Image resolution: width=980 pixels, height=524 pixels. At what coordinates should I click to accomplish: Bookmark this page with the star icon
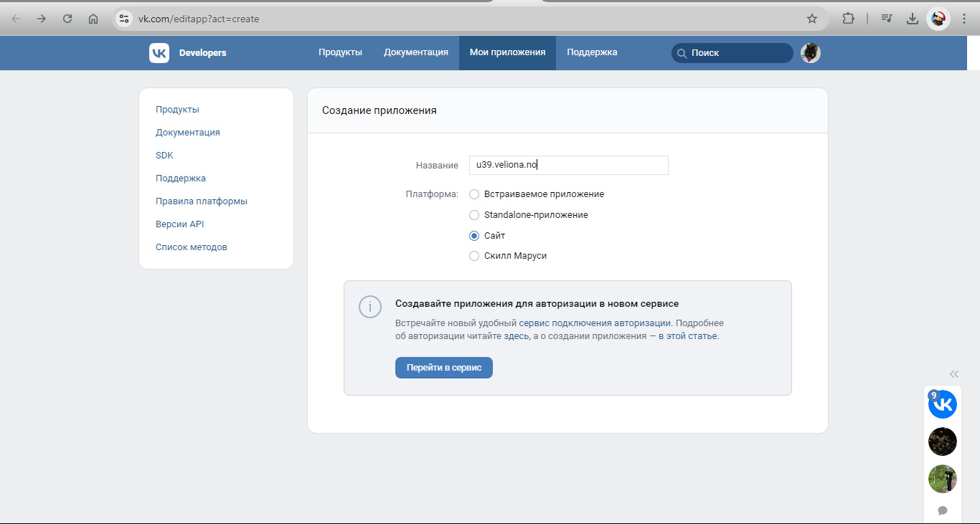pos(811,19)
